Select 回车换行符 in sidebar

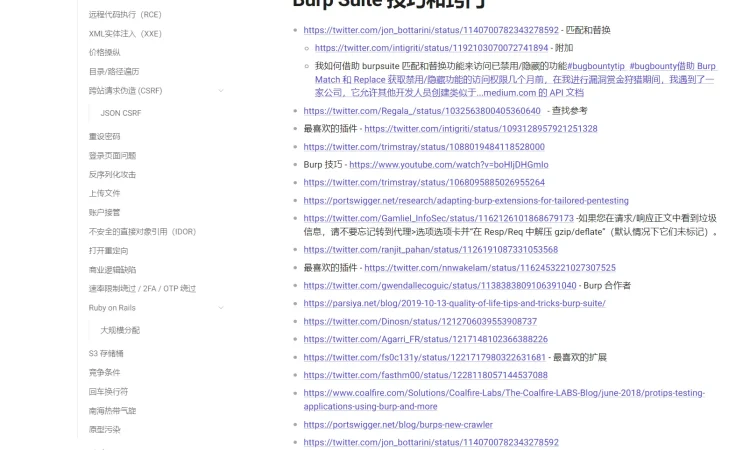[108, 392]
